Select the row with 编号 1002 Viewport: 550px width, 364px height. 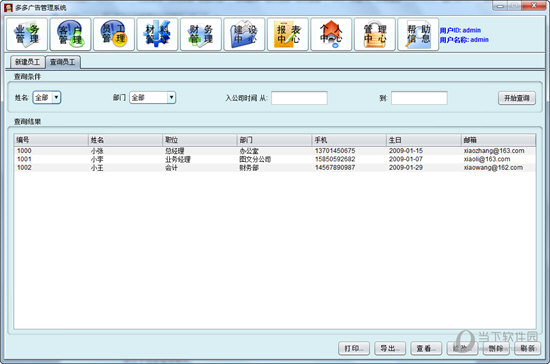[x=275, y=168]
